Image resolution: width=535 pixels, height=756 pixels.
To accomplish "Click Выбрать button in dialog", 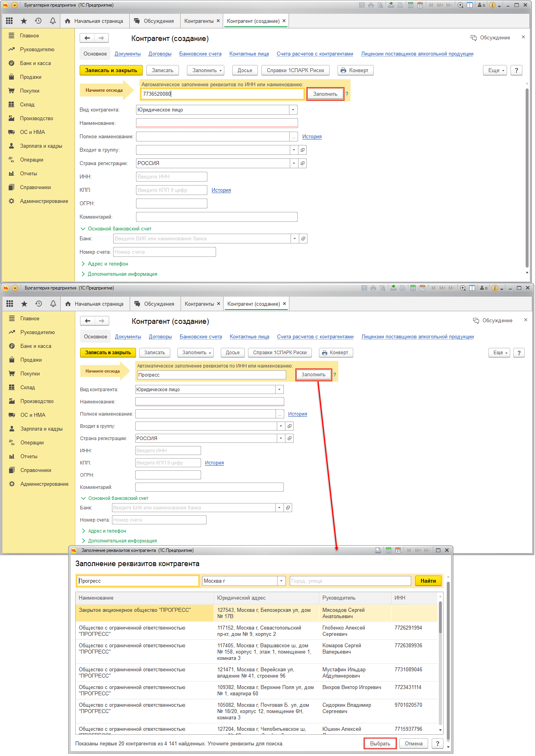I will point(380,743).
